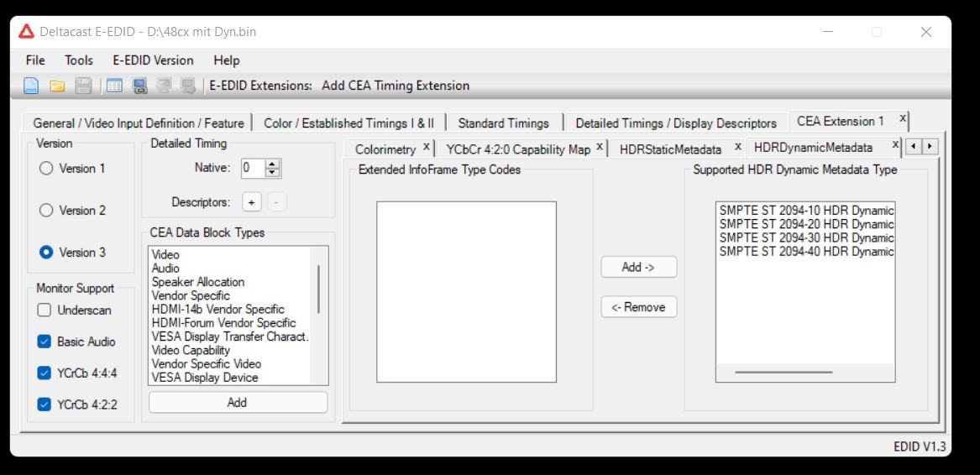Click the first greyed-out monitor icon
The width and height of the screenshot is (980, 475).
[x=164, y=86]
